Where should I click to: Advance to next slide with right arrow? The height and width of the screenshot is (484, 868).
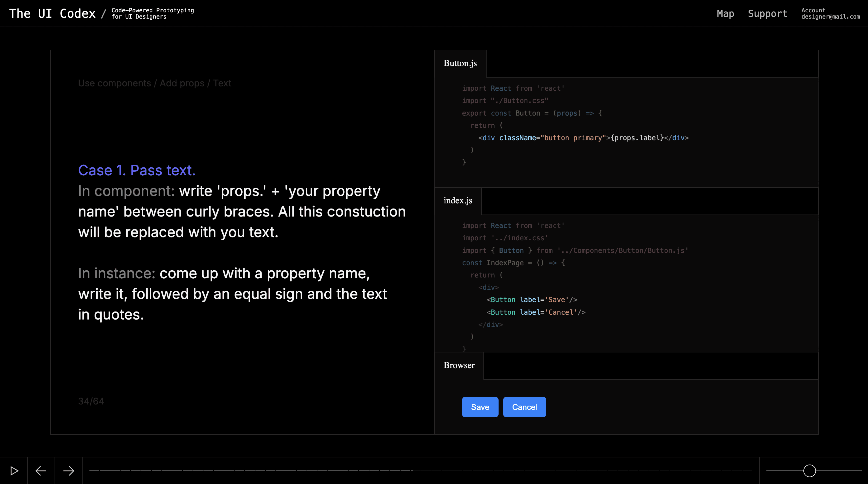68,471
